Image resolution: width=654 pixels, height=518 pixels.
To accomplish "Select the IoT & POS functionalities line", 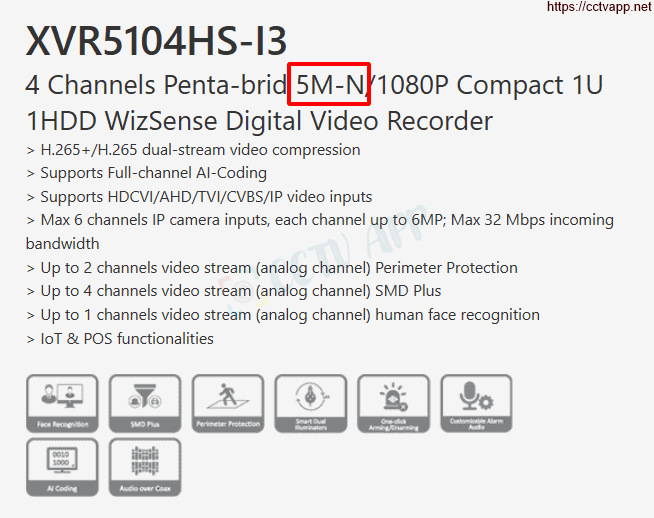I will (x=120, y=339).
